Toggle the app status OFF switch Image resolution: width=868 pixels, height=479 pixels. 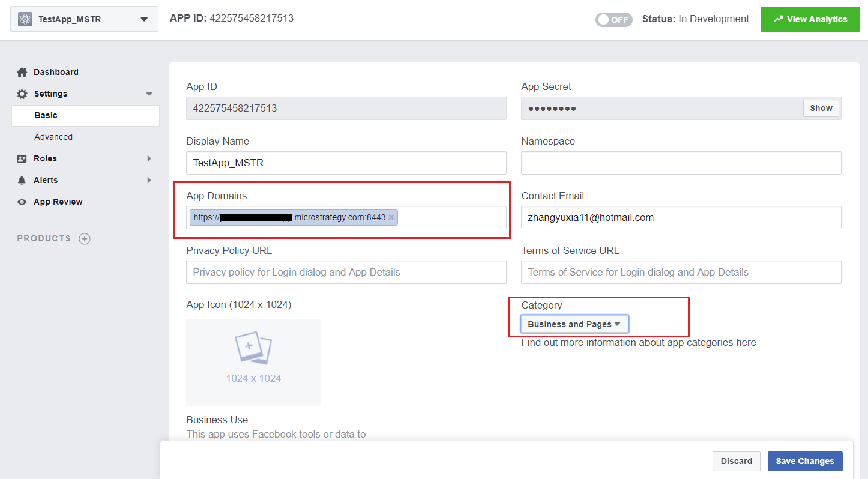click(x=613, y=20)
